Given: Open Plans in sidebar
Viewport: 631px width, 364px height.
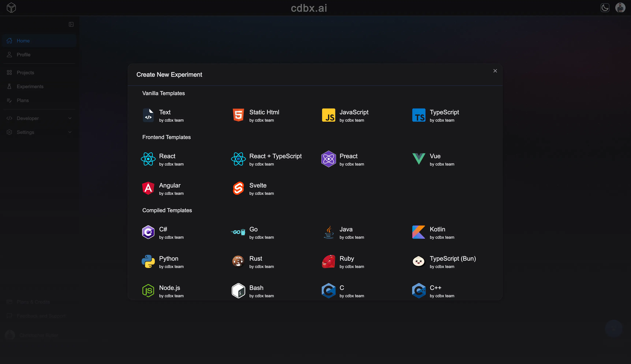Looking at the screenshot, I should click(39, 100).
